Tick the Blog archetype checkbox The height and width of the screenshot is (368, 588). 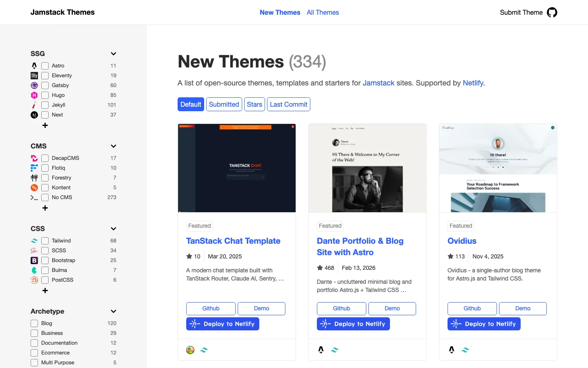pyautogui.click(x=34, y=323)
